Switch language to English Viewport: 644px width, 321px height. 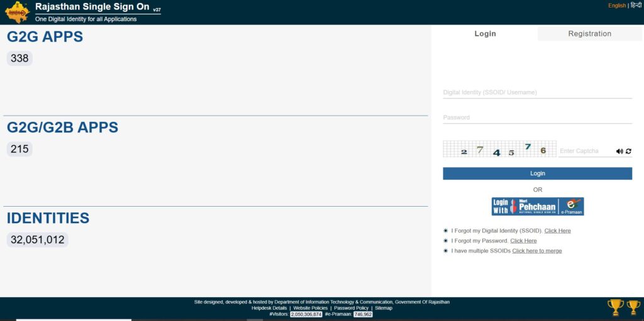click(616, 6)
